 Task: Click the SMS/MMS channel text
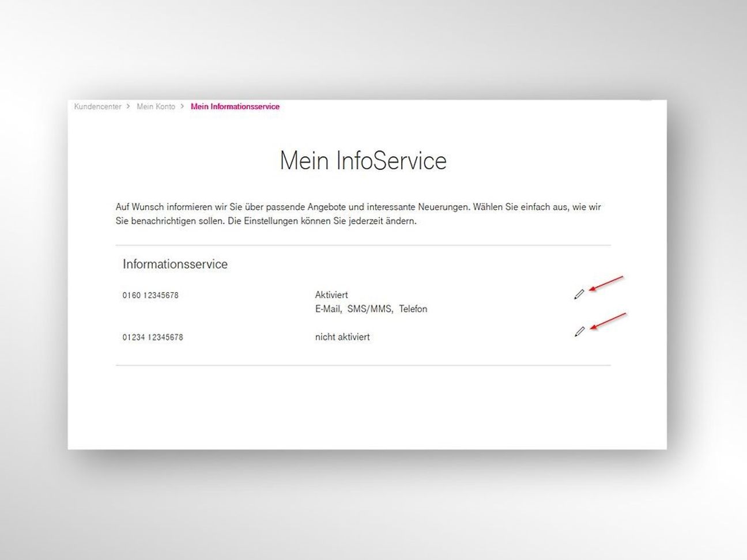pyautogui.click(x=369, y=309)
